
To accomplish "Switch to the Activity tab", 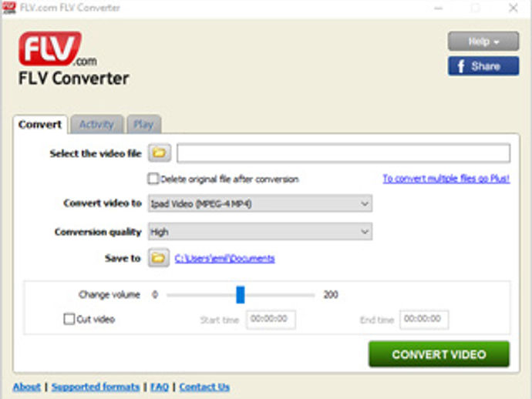I will click(96, 125).
